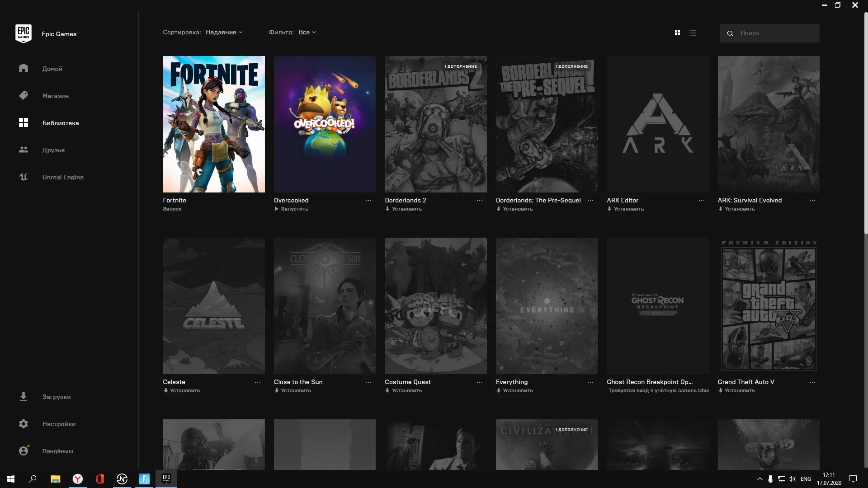Open the Ghost Recon Breakpoint cover

pos(657,306)
